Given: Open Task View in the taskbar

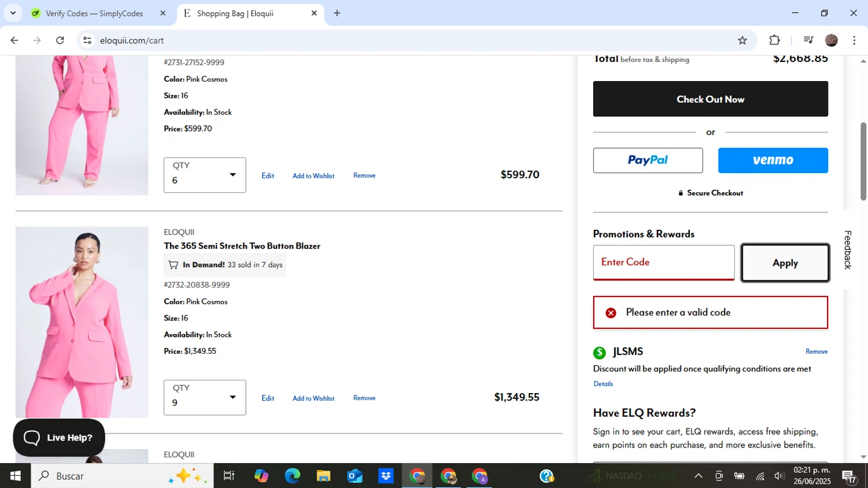Looking at the screenshot, I should tap(229, 476).
